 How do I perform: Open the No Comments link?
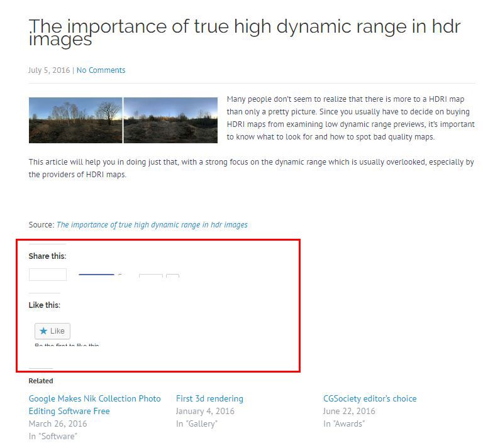pyautogui.click(x=101, y=70)
